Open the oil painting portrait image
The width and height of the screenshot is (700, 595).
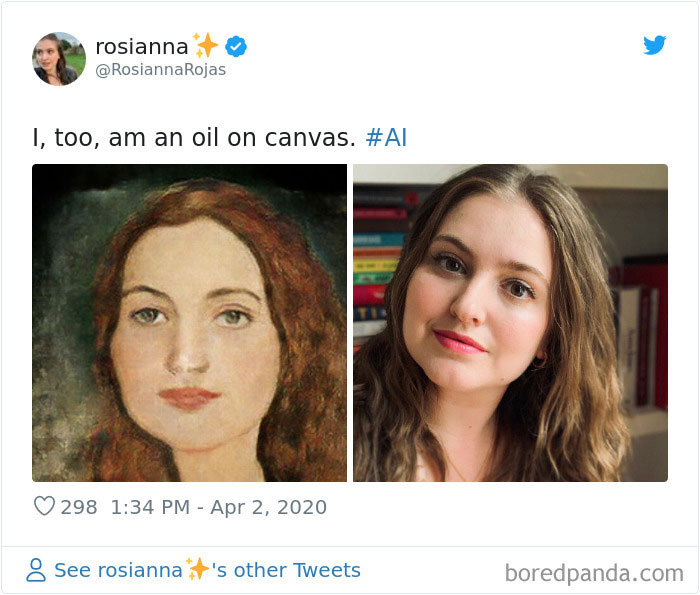189,323
